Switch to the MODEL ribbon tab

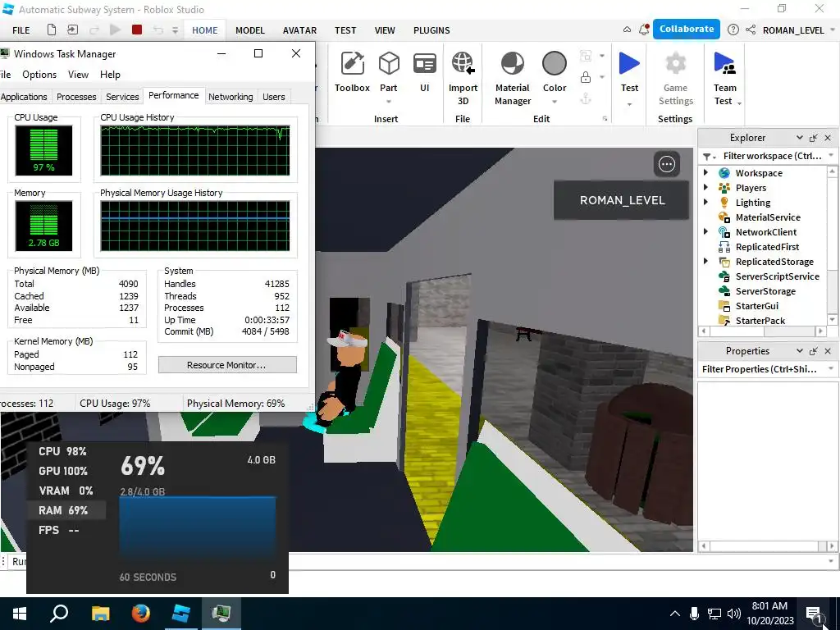coord(250,30)
